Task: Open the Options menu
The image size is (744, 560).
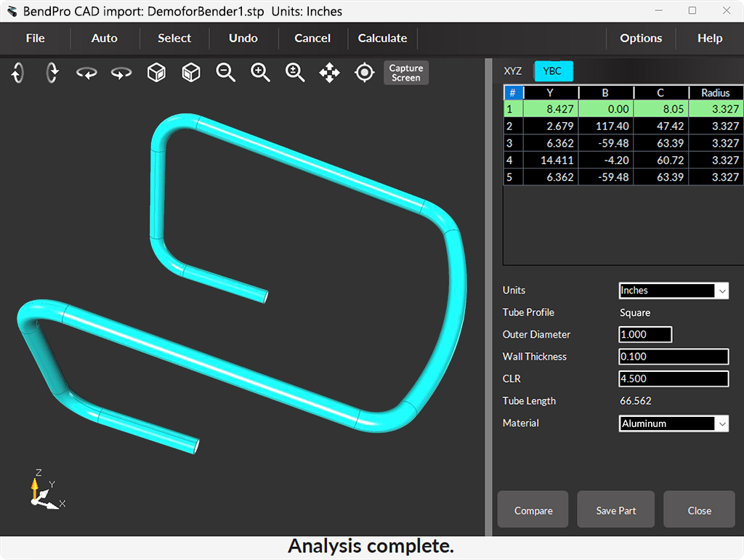Action: (x=641, y=38)
